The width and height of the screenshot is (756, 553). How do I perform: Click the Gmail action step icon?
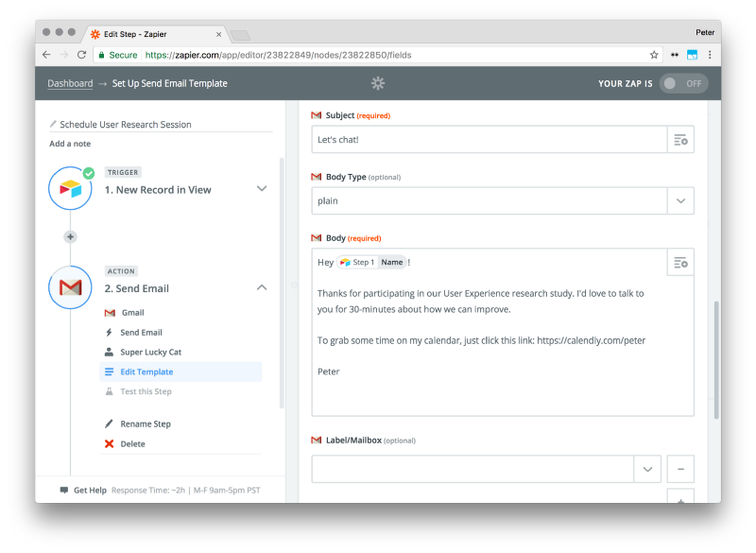tap(70, 287)
